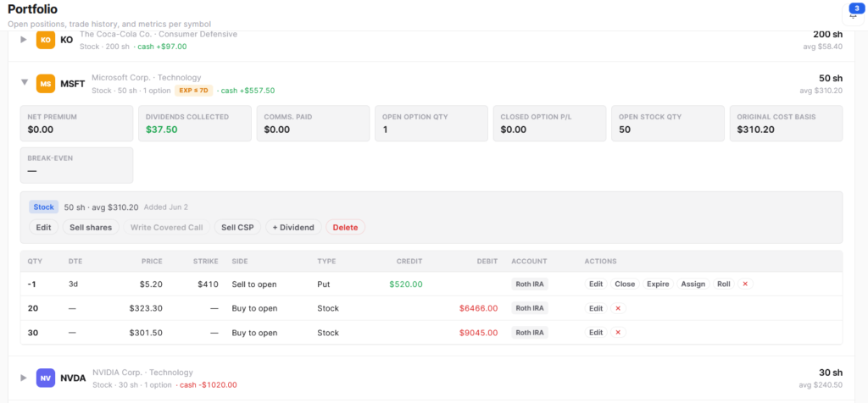Delete the Put option row with red x

745,284
